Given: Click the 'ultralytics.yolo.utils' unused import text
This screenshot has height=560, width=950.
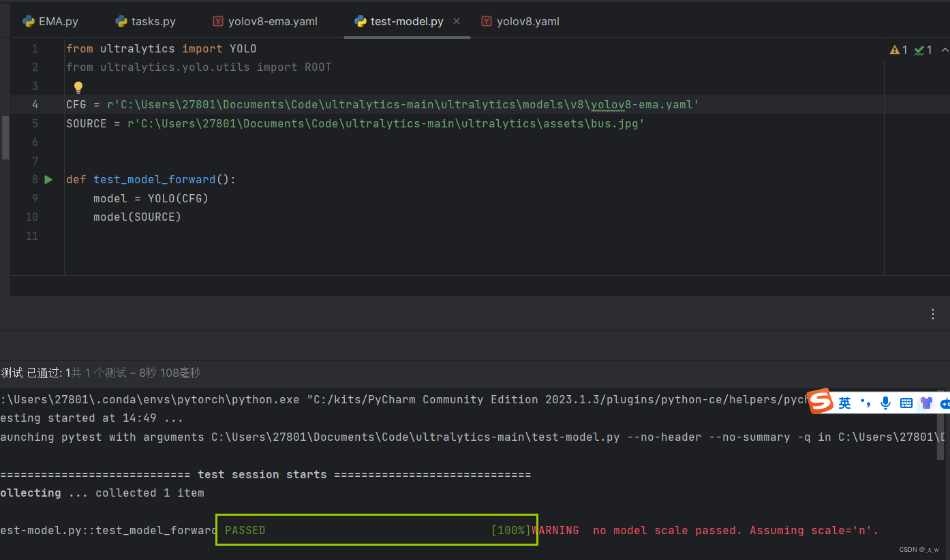Looking at the screenshot, I should tap(175, 67).
